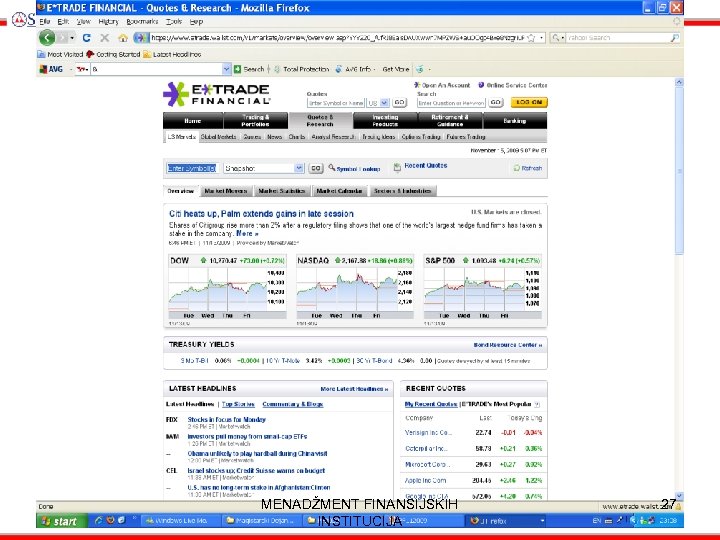Open Citi heats up headline link
The image size is (720, 540).
[261, 214]
